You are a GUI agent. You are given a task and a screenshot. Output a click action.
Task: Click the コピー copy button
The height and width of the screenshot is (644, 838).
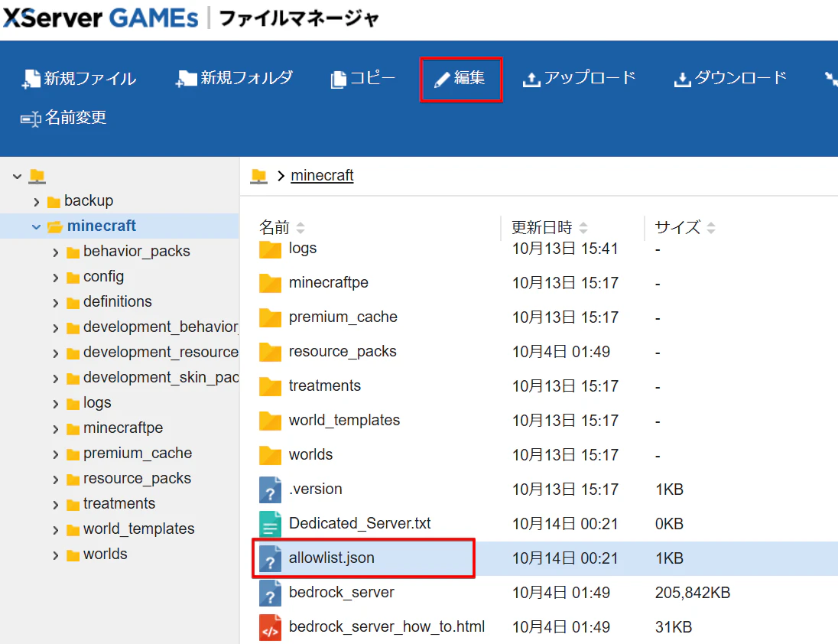pyautogui.click(x=362, y=79)
